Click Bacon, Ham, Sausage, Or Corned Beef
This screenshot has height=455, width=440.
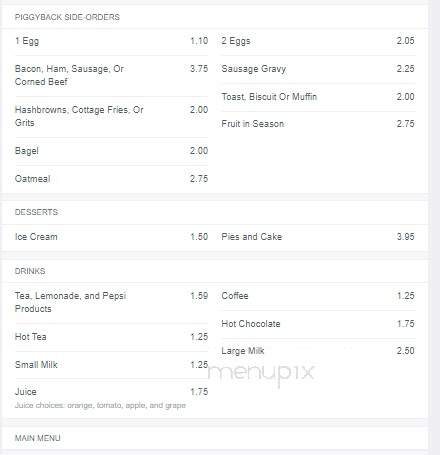tap(111, 76)
